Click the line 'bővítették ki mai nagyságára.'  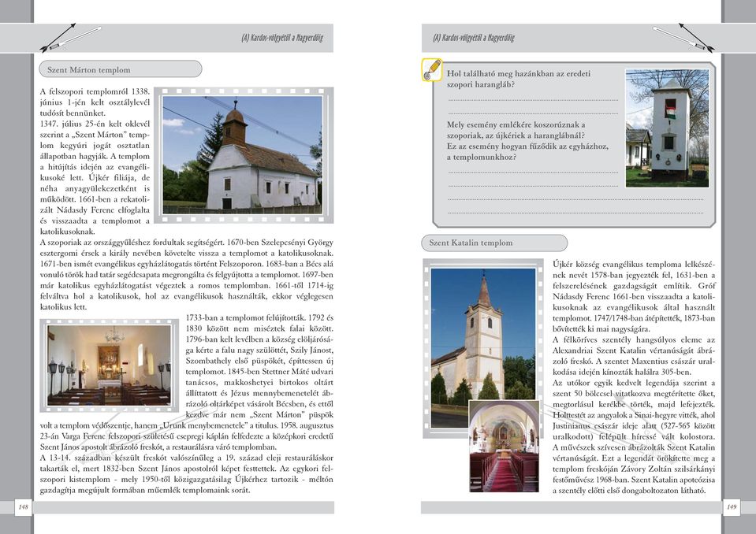(x=601, y=329)
